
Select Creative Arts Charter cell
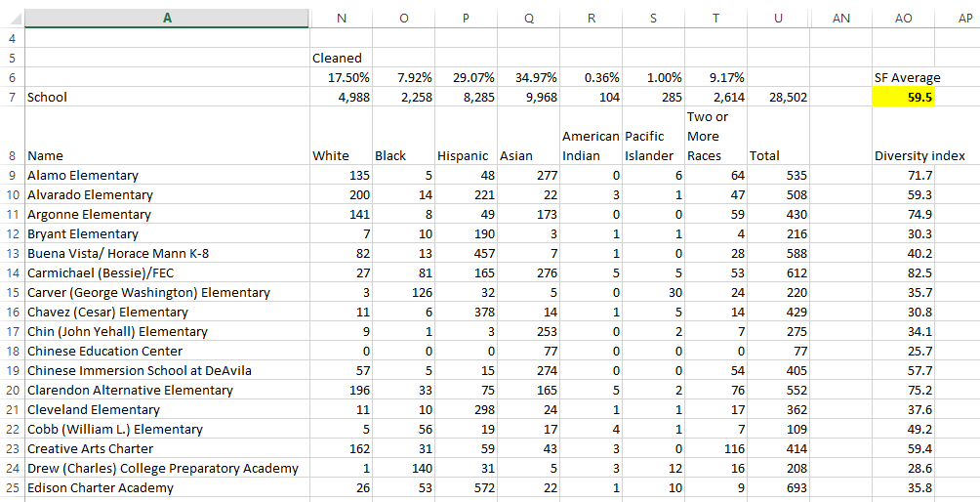tap(167, 448)
